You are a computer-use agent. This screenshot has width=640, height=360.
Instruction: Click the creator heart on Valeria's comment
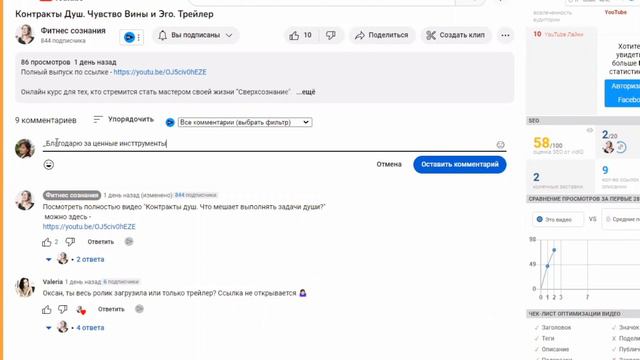click(81, 310)
